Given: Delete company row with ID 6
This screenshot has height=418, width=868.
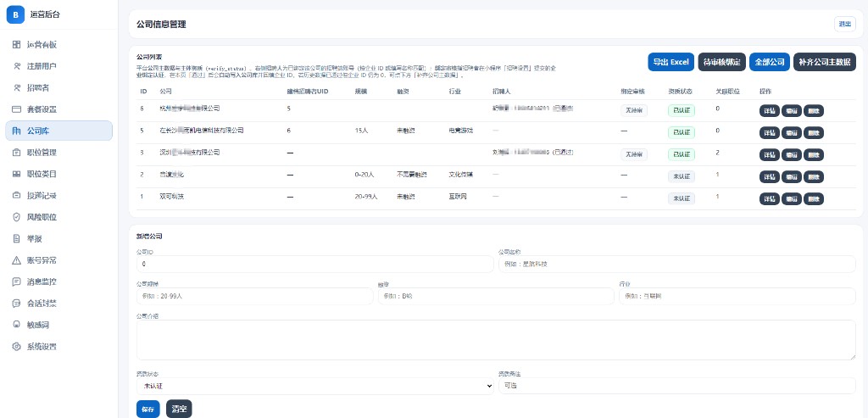Looking at the screenshot, I should [813, 111].
